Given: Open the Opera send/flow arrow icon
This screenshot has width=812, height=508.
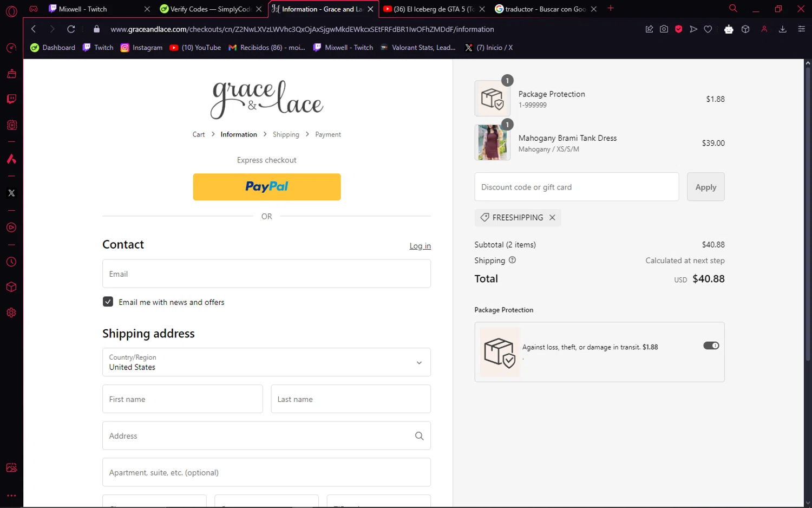Looking at the screenshot, I should point(693,29).
